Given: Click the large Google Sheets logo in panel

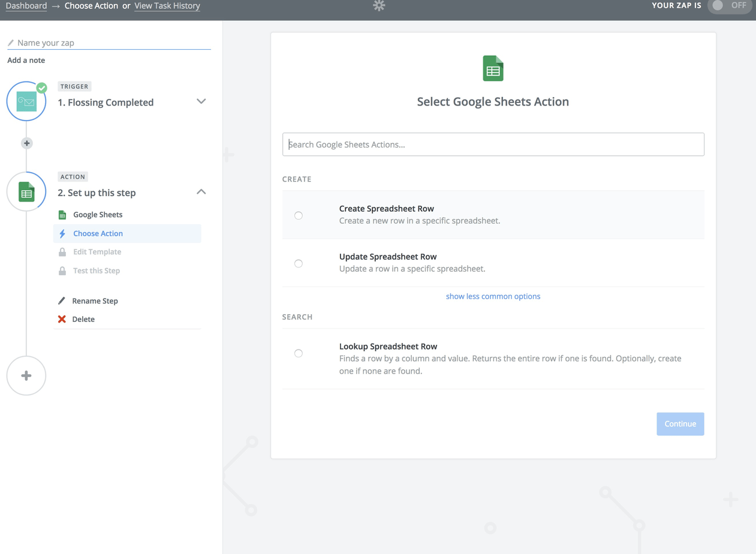Looking at the screenshot, I should tap(493, 68).
